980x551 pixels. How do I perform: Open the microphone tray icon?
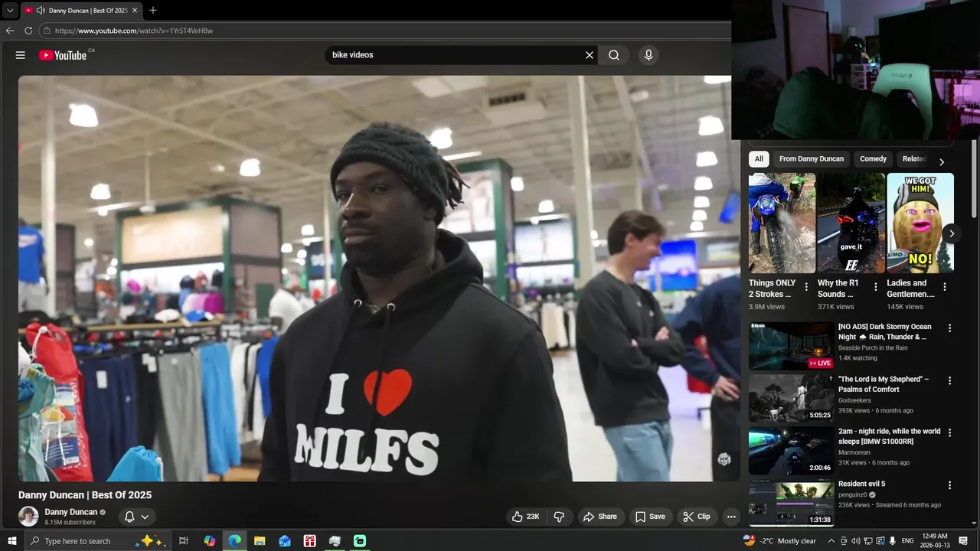[x=892, y=541]
